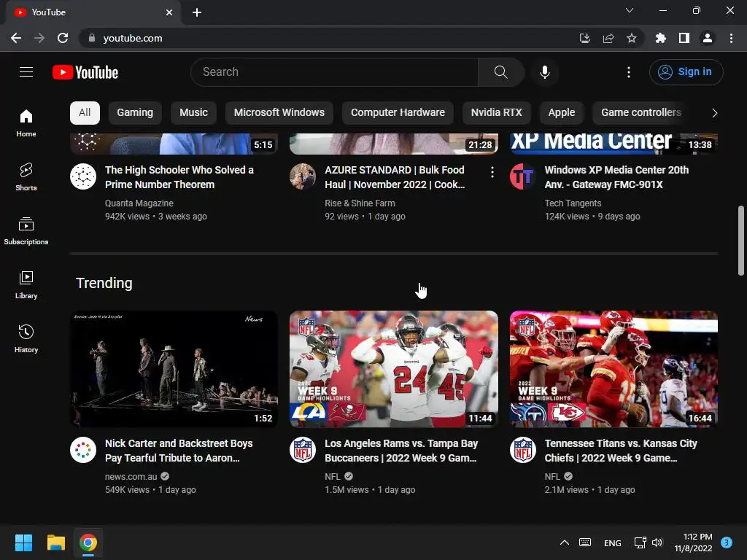Open Chrome profile icon

pyautogui.click(x=708, y=38)
